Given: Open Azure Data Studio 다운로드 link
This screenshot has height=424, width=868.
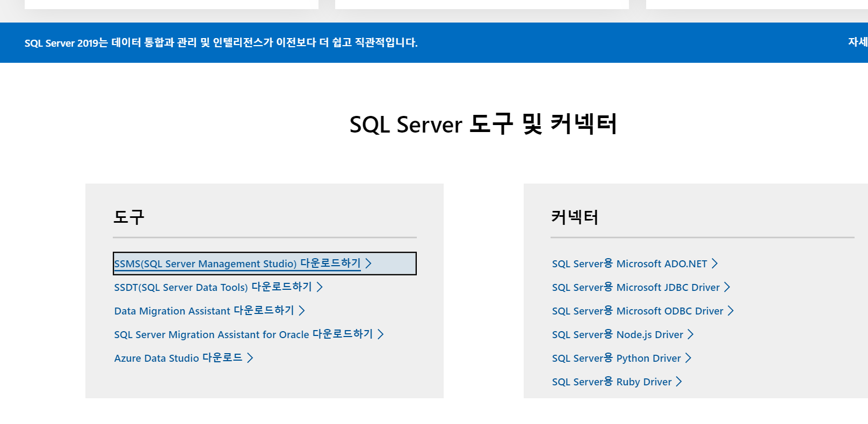Looking at the screenshot, I should point(184,358).
